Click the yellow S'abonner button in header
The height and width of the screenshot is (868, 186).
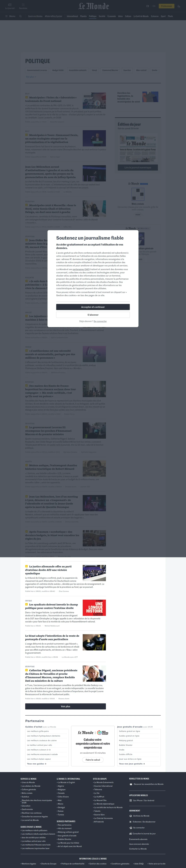coord(166,6)
